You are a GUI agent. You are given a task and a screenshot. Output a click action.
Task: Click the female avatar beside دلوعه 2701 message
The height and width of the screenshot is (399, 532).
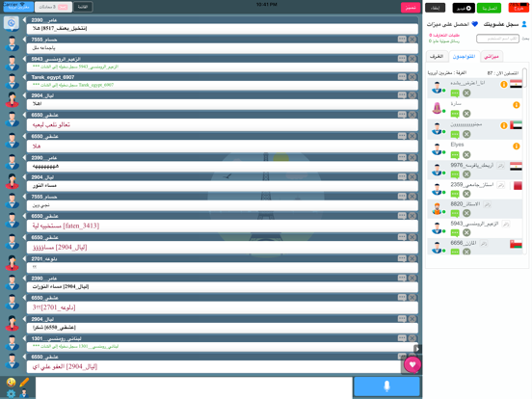pyautogui.click(x=12, y=263)
